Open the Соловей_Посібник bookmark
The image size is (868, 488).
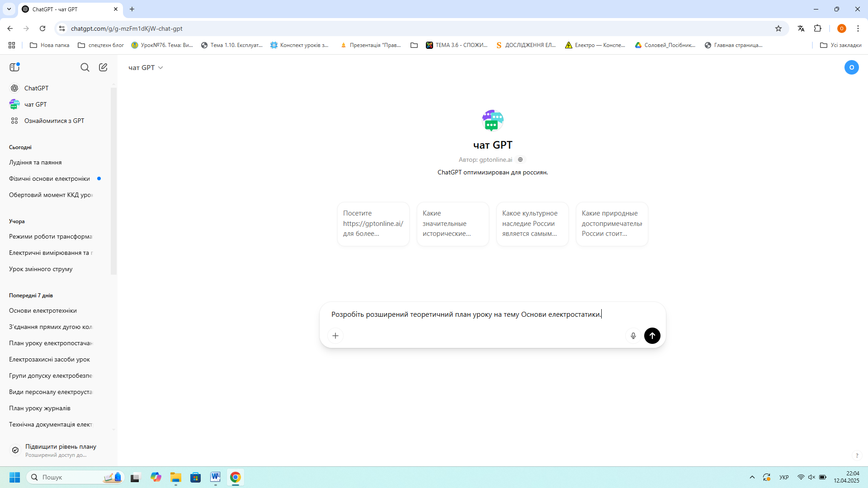click(665, 45)
